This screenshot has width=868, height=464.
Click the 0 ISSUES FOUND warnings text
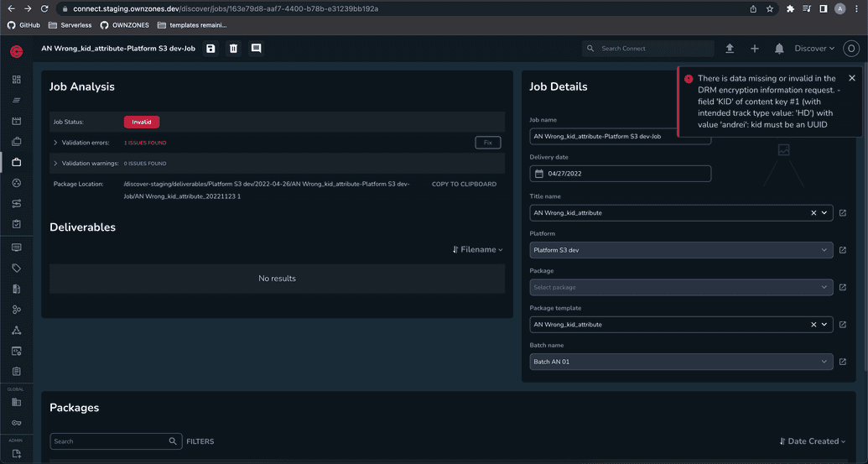point(145,164)
